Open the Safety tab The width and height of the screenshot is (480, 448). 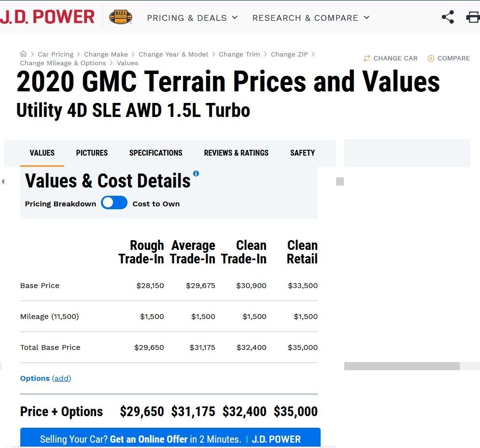click(x=302, y=153)
